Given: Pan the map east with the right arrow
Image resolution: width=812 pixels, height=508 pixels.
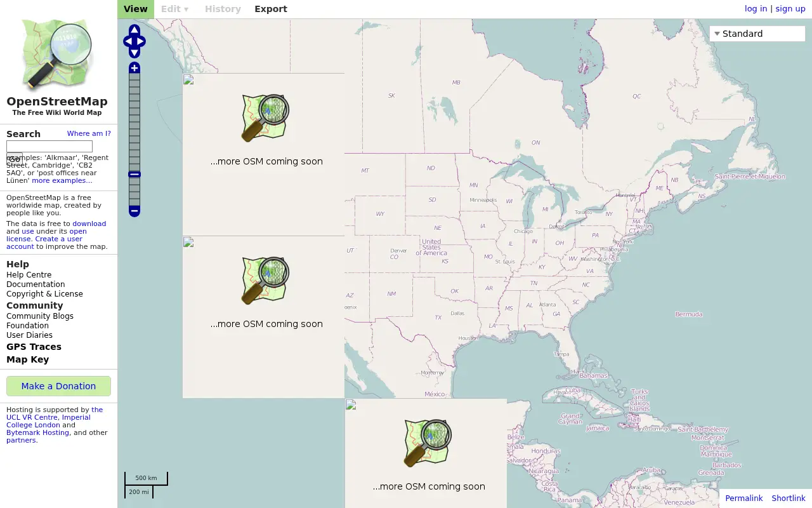Looking at the screenshot, I should point(140,42).
